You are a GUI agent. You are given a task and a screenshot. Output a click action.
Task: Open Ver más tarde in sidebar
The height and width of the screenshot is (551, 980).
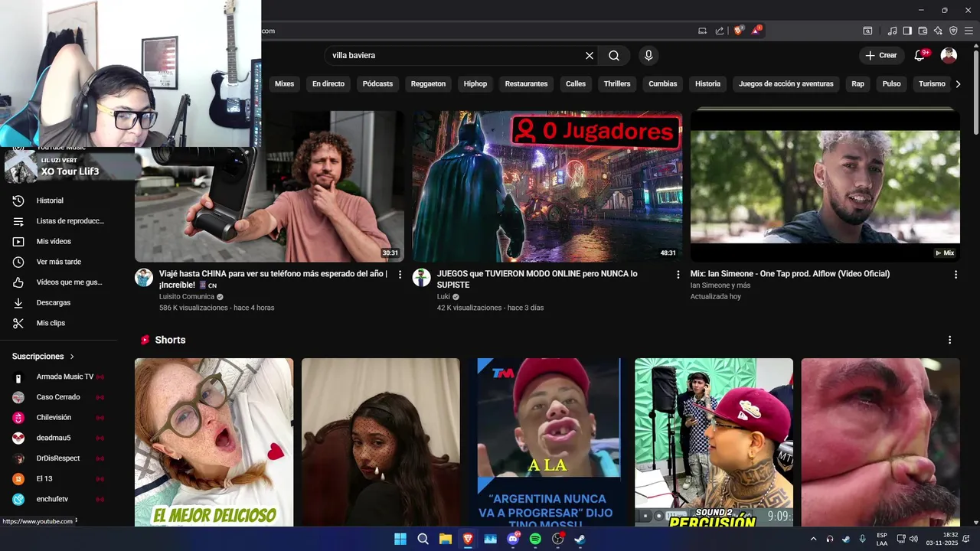click(59, 262)
